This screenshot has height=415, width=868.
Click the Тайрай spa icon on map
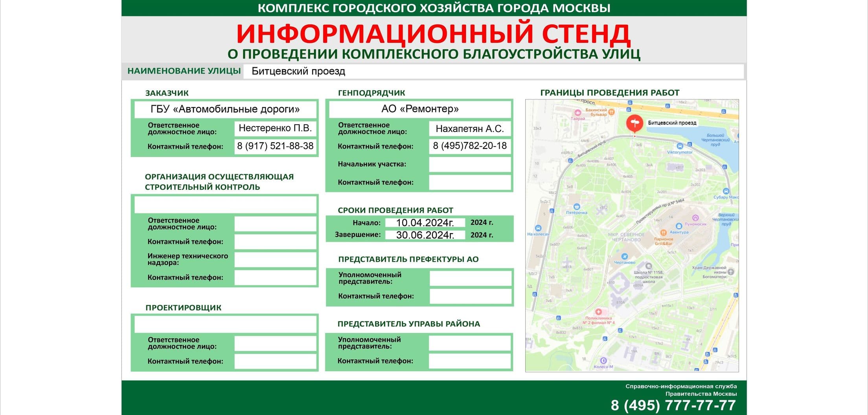click(x=578, y=112)
